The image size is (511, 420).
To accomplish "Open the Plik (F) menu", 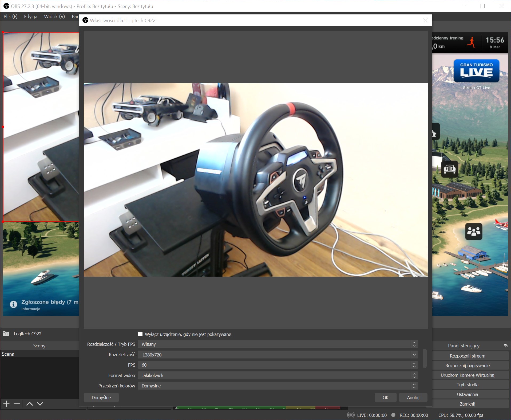I will (x=10, y=17).
